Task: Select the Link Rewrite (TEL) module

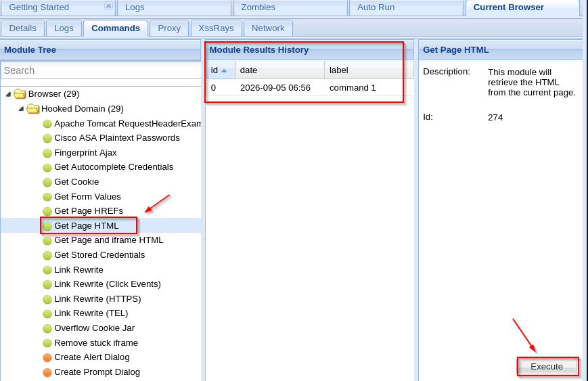Action: 91,313
